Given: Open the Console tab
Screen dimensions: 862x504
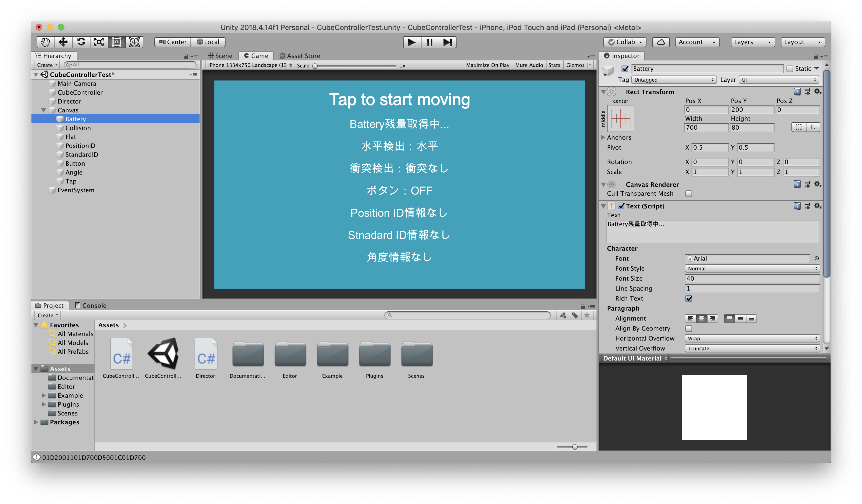Looking at the screenshot, I should 91,305.
